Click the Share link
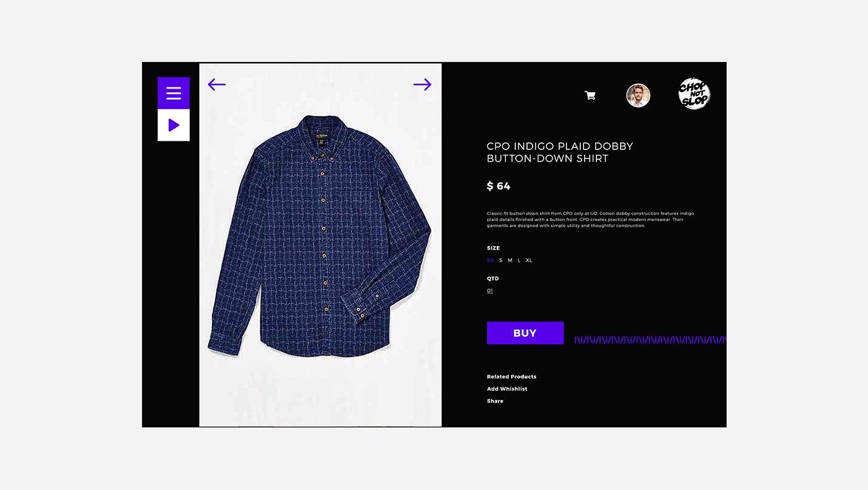The width and height of the screenshot is (868, 490). click(495, 401)
